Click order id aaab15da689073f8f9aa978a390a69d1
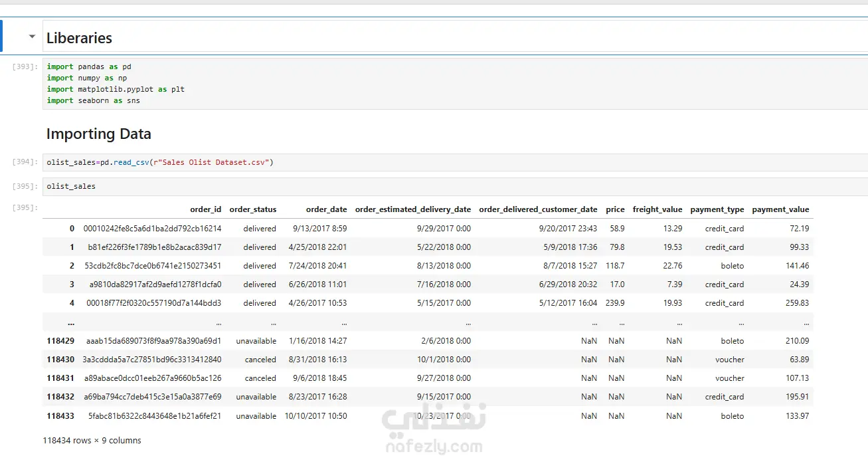 [154, 341]
